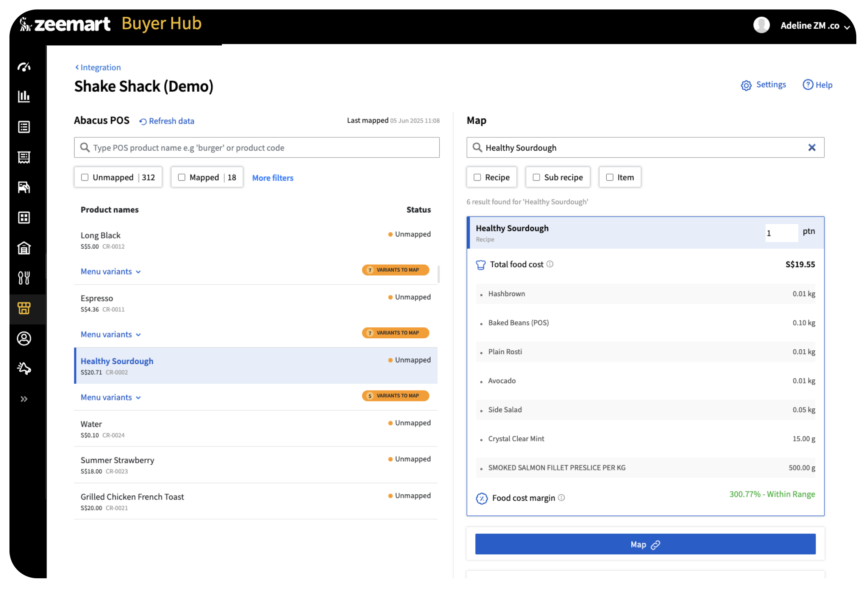Click the percent margin badge icon

pyautogui.click(x=482, y=498)
